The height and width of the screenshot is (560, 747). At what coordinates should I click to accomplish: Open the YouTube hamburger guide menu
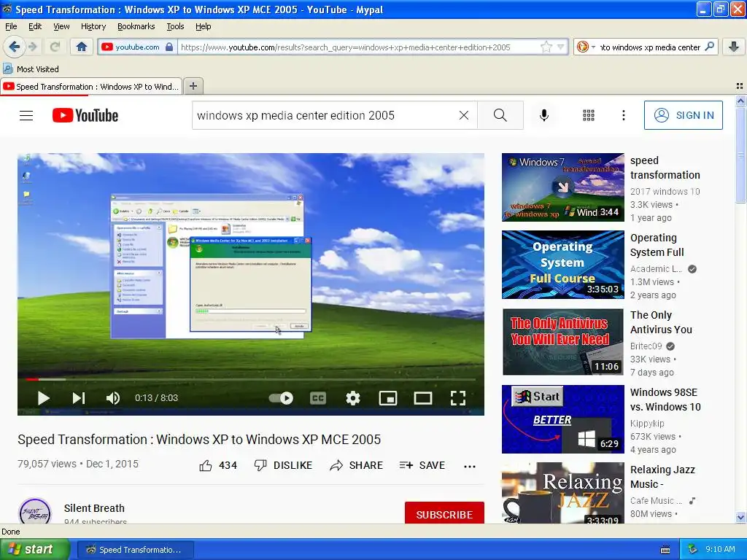pos(26,115)
